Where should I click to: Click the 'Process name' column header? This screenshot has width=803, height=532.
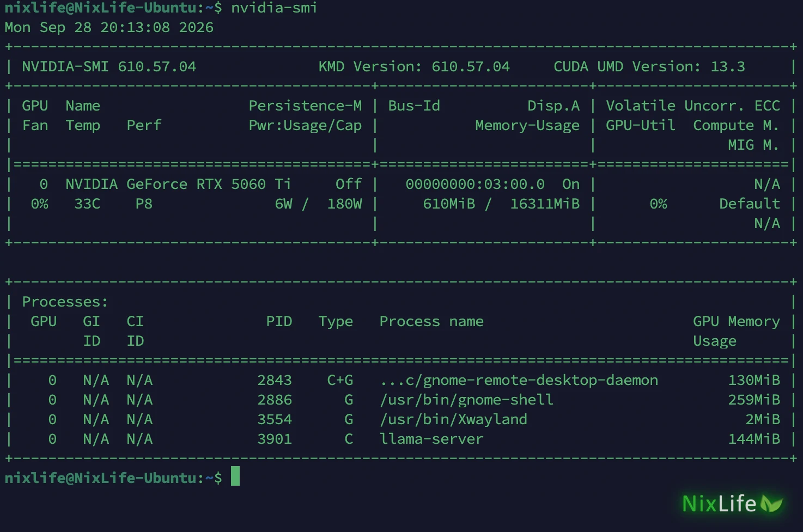point(431,321)
